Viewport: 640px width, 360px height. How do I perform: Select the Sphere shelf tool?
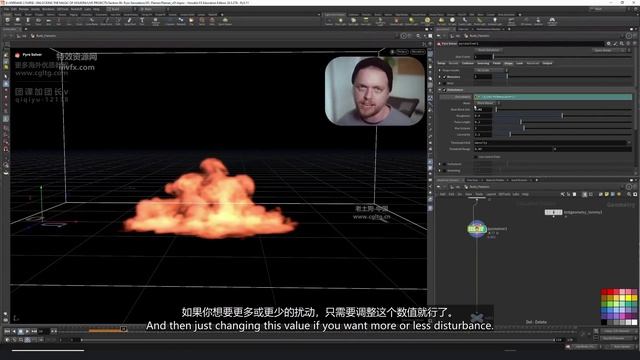point(18,21)
